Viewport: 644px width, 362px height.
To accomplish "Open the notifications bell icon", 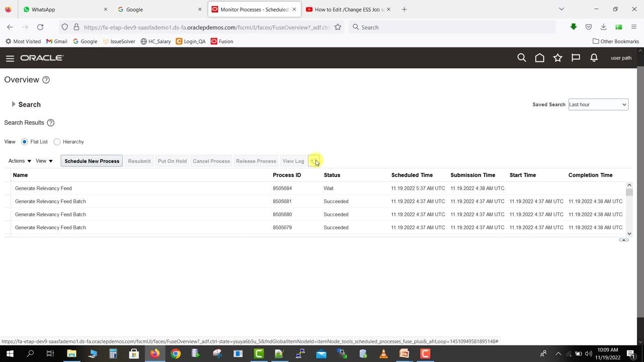I will pyautogui.click(x=594, y=58).
